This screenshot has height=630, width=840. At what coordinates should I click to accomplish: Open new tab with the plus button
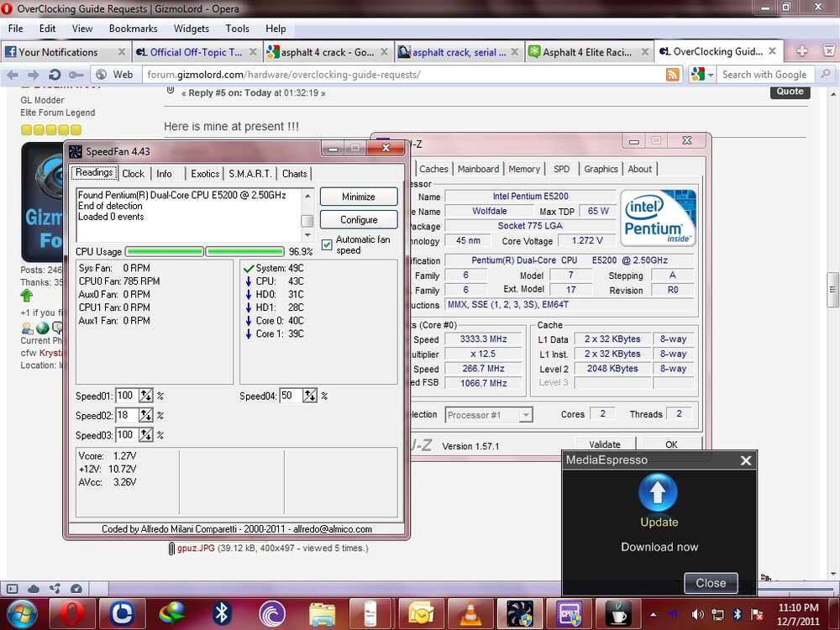coord(802,51)
